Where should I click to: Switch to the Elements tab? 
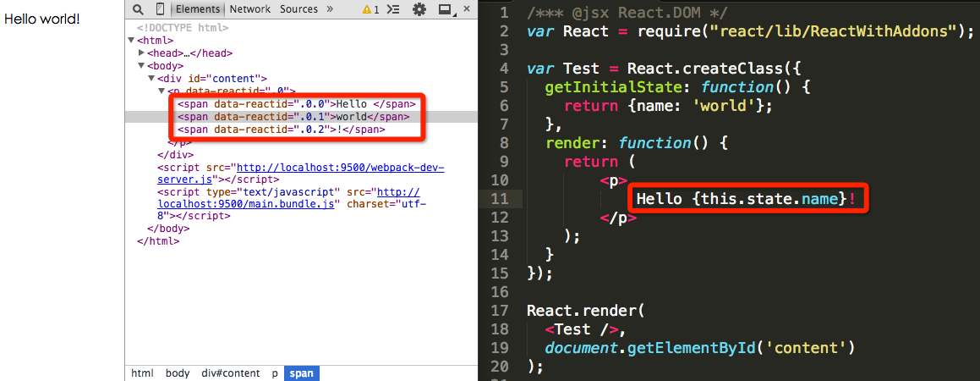[x=198, y=9]
